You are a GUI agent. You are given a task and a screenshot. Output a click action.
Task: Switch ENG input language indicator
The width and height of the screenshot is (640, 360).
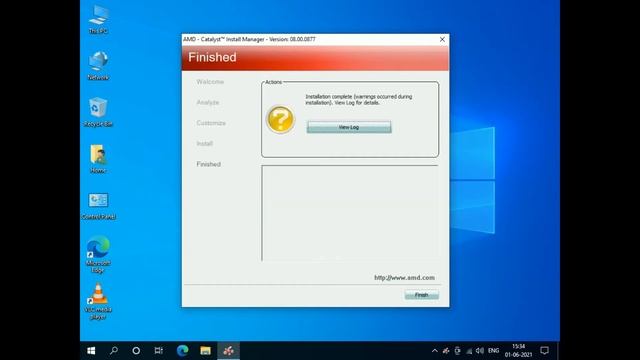click(493, 351)
